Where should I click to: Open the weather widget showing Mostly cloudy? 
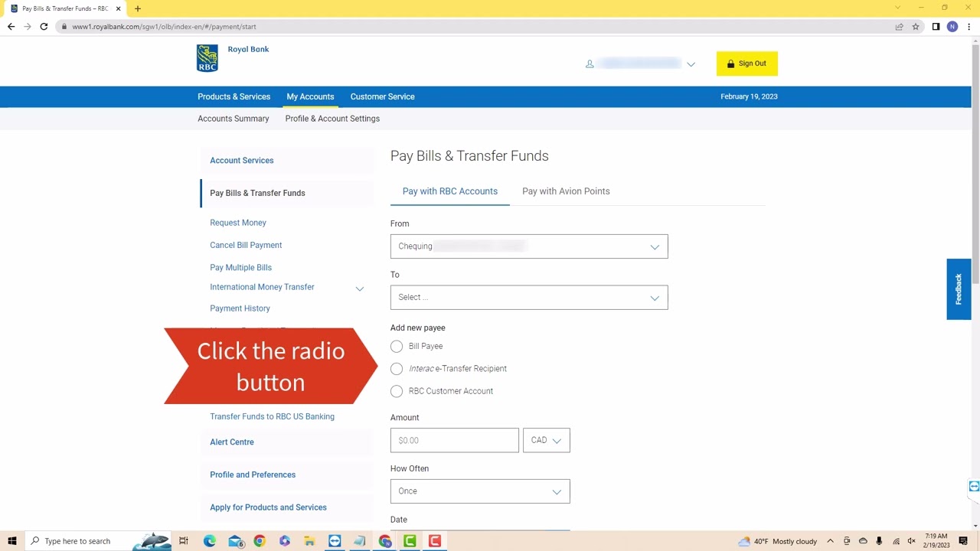click(777, 541)
